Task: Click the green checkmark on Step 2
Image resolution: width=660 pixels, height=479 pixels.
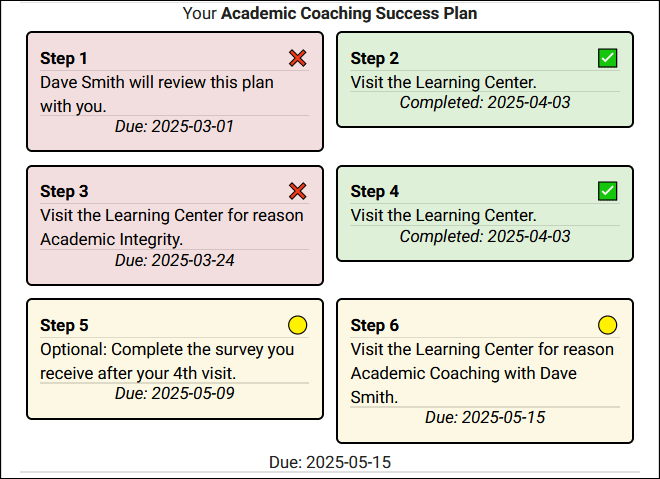Action: pyautogui.click(x=607, y=59)
